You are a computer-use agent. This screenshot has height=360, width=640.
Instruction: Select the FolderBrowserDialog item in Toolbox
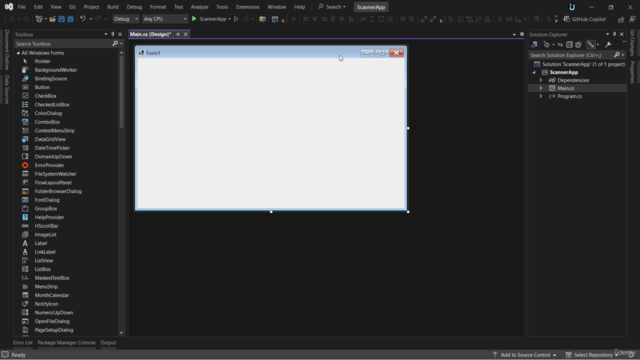click(58, 191)
